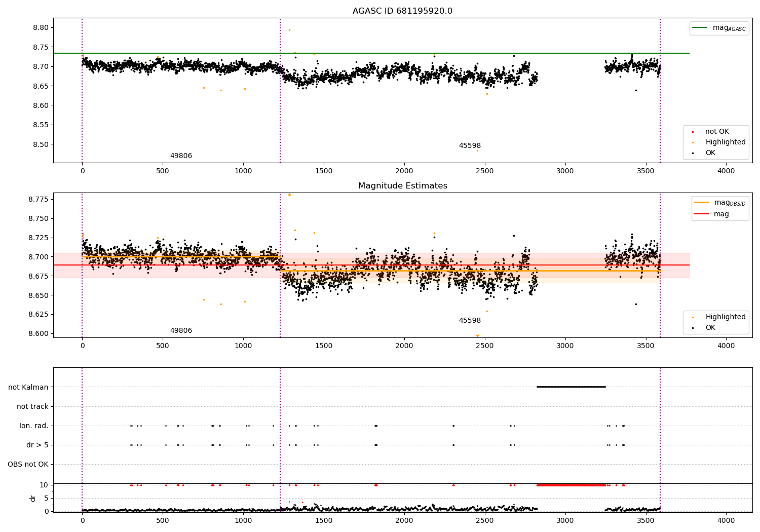
Task: Click the "49806" annotation in the top plot
Action: [x=181, y=156]
